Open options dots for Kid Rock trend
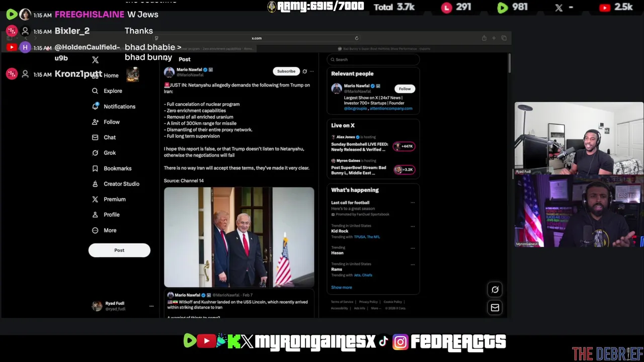This screenshot has height=362, width=644. point(413,226)
